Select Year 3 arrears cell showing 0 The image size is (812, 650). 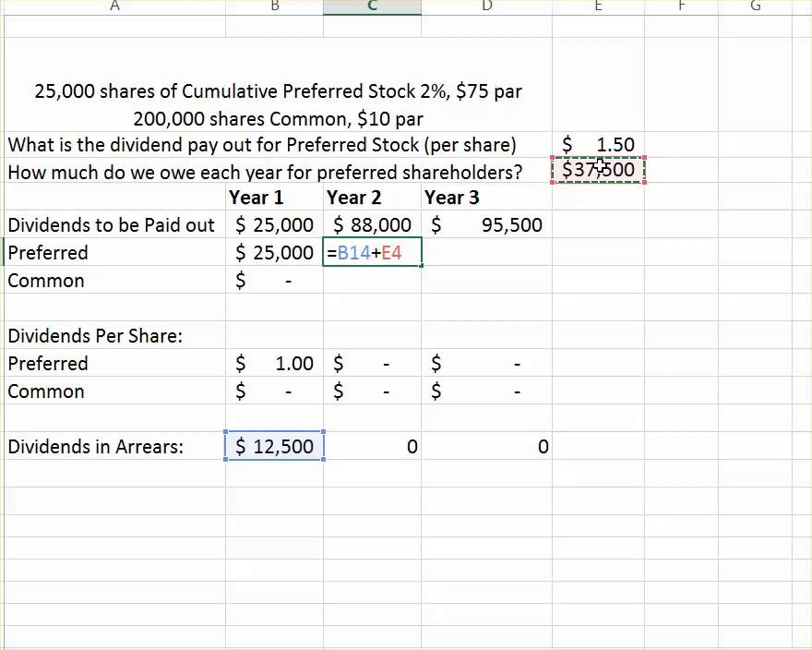pyautogui.click(x=487, y=446)
